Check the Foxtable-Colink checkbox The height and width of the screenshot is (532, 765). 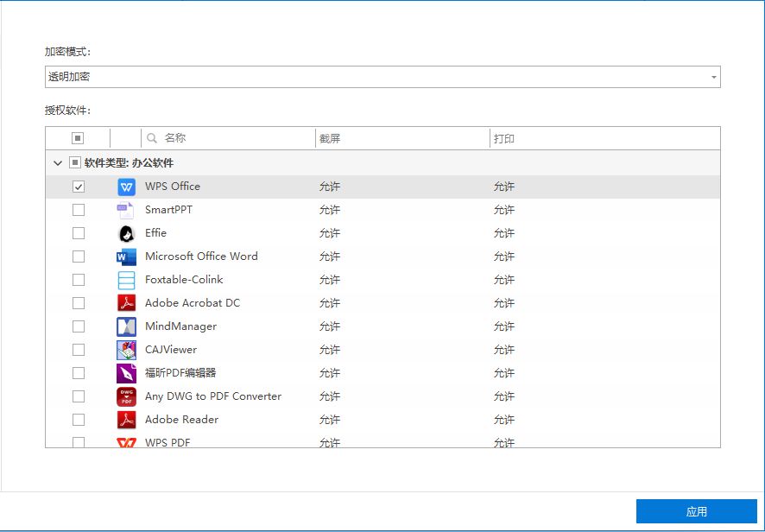pyautogui.click(x=79, y=280)
